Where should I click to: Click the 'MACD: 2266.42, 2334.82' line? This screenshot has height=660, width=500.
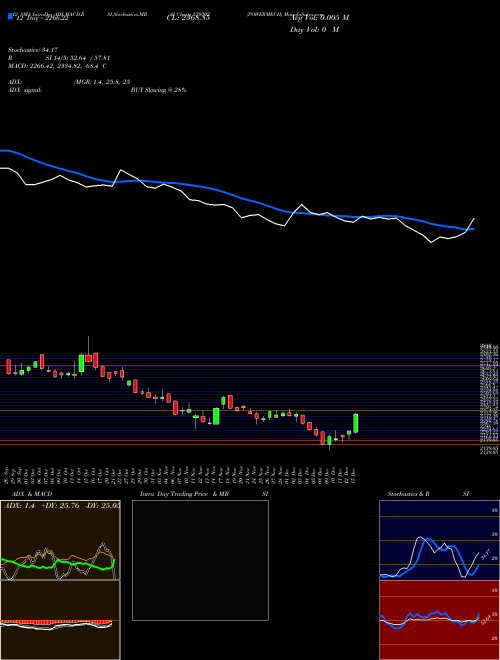(x=57, y=66)
